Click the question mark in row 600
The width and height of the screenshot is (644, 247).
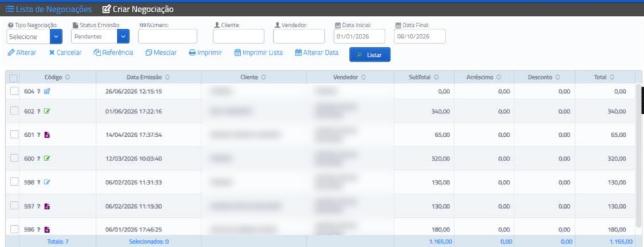point(39,159)
